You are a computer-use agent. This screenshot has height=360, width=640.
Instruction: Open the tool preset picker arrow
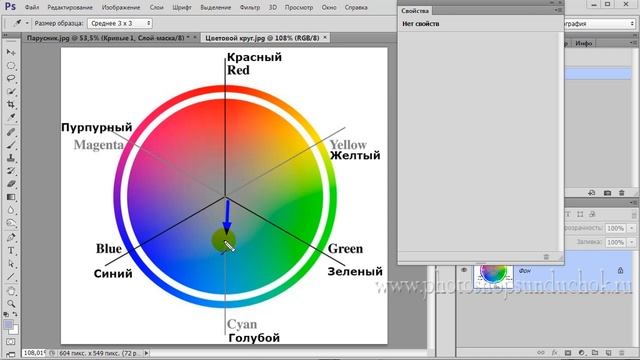pos(27,23)
